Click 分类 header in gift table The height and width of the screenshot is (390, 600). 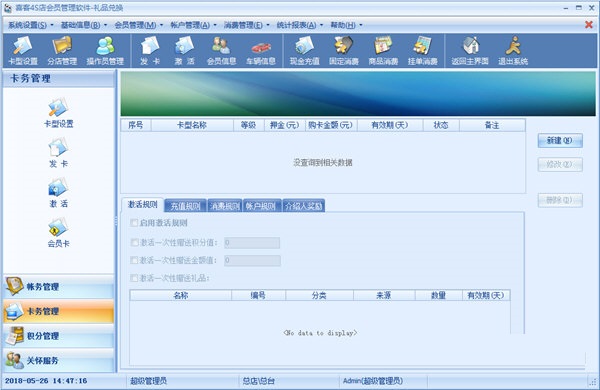tap(319, 295)
